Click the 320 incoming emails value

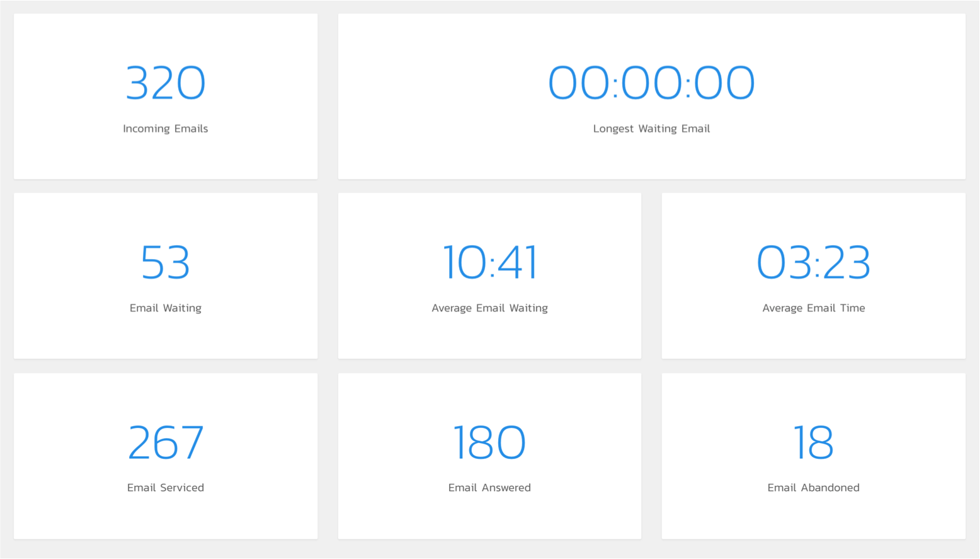click(x=166, y=83)
